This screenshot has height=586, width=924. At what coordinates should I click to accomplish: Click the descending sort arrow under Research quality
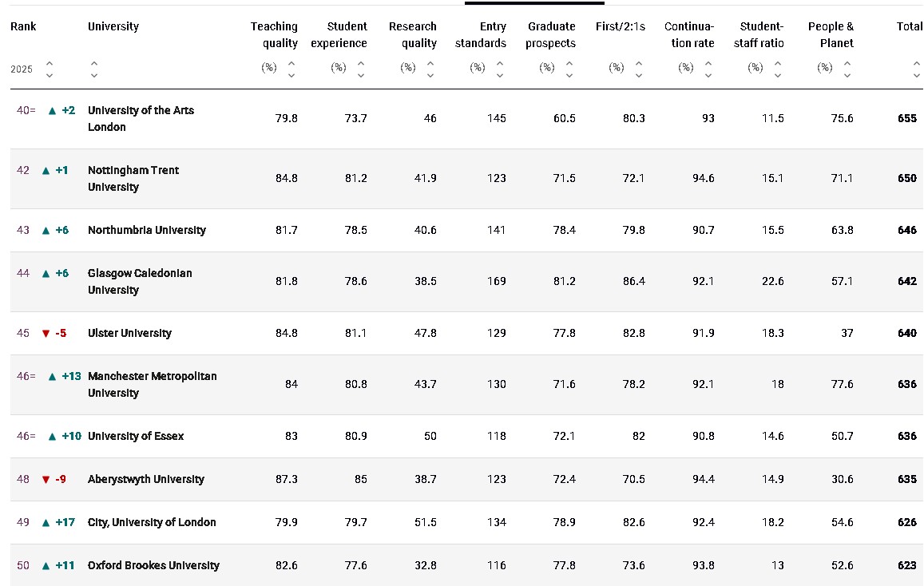click(430, 75)
